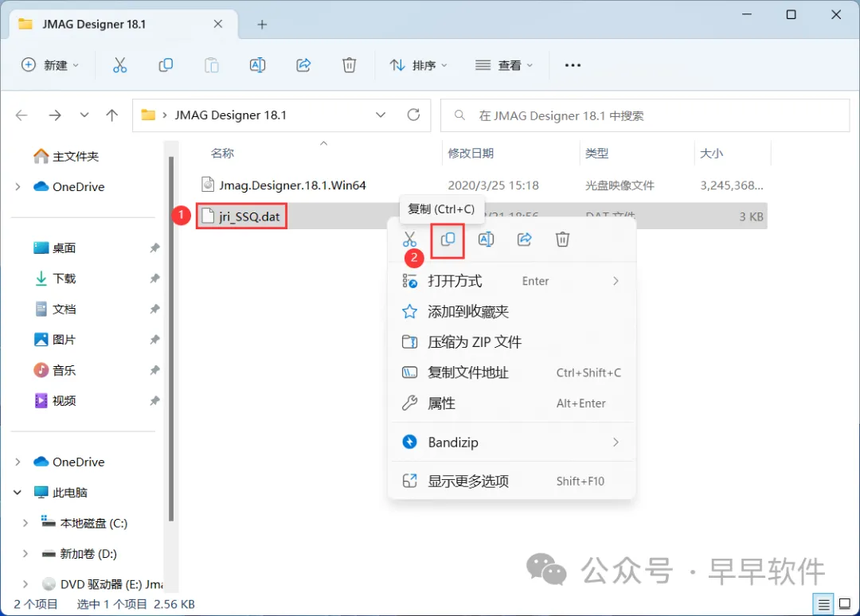Choose 打开方式 (Open with) menu entry
860x616 pixels.
point(511,281)
